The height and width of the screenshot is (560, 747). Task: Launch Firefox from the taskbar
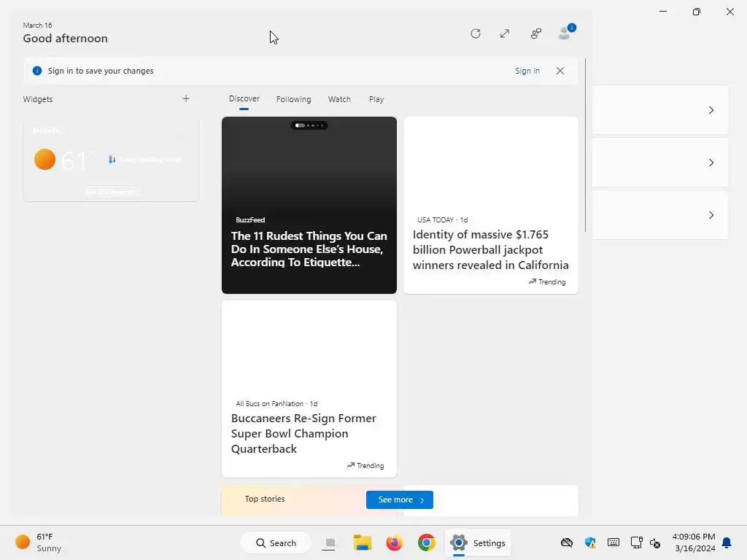[x=395, y=542]
